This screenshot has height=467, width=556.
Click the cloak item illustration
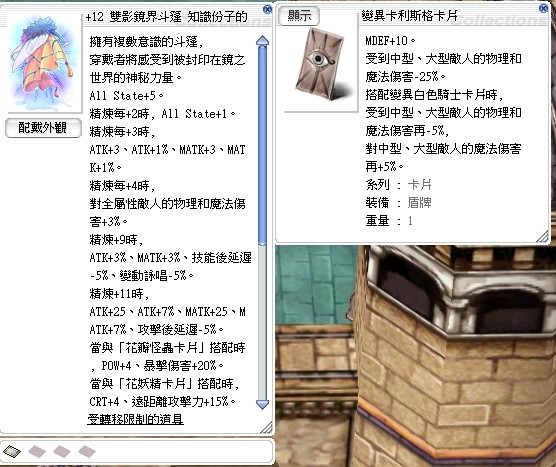coord(42,62)
